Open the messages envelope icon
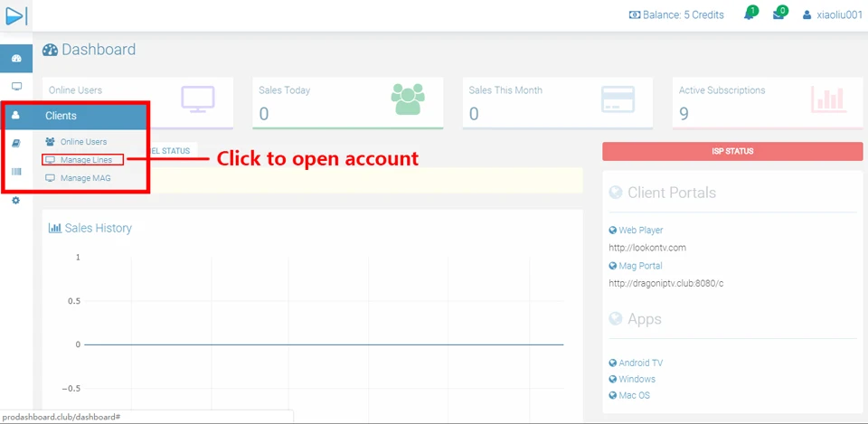Image resolution: width=868 pixels, height=424 pixels. pyautogui.click(x=779, y=14)
